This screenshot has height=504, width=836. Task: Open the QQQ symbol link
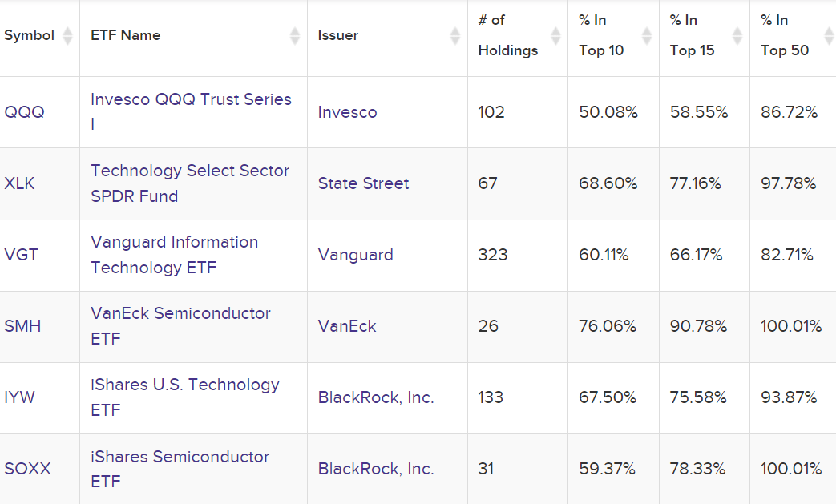coord(24,112)
